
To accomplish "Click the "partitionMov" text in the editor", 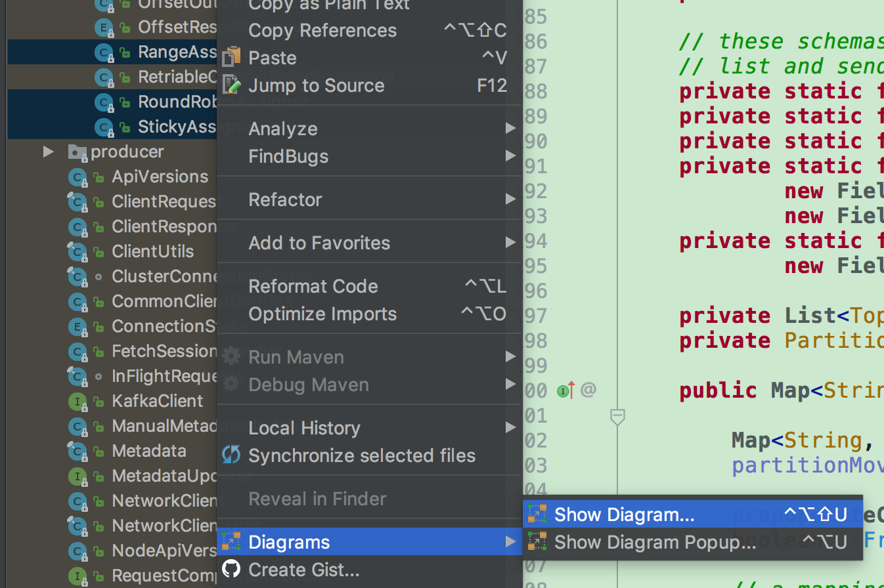I will (x=808, y=465).
